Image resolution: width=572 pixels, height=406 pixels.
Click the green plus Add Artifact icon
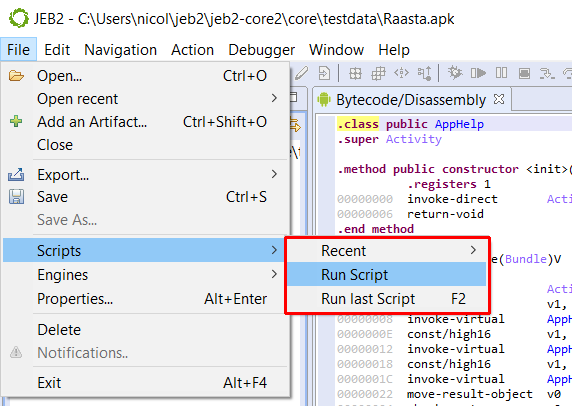pyautogui.click(x=16, y=121)
